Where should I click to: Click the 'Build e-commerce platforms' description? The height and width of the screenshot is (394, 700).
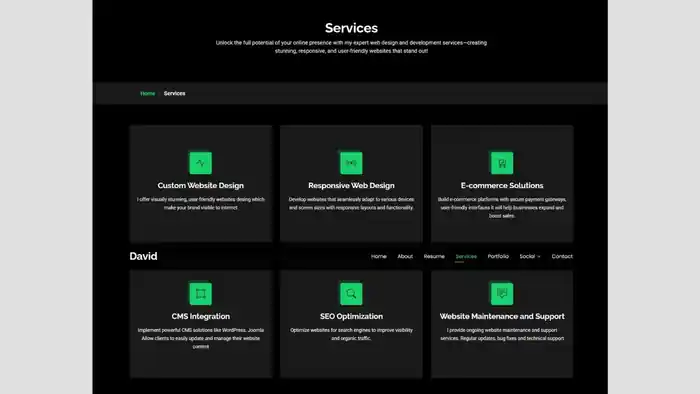tap(502, 207)
